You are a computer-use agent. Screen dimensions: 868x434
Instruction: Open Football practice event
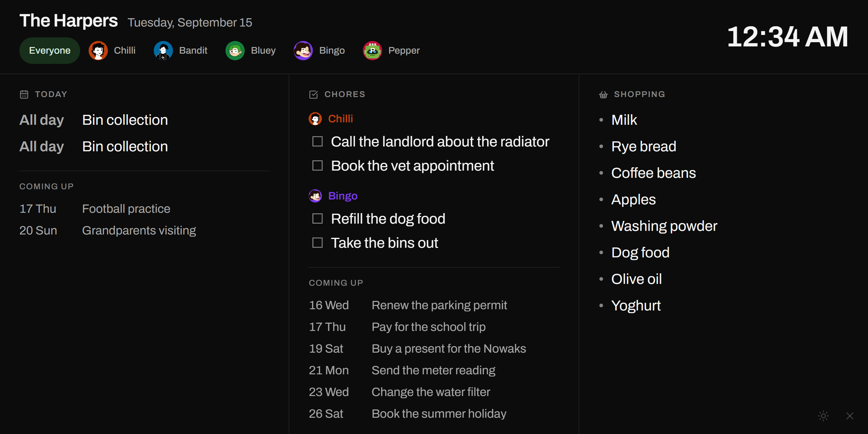(126, 209)
